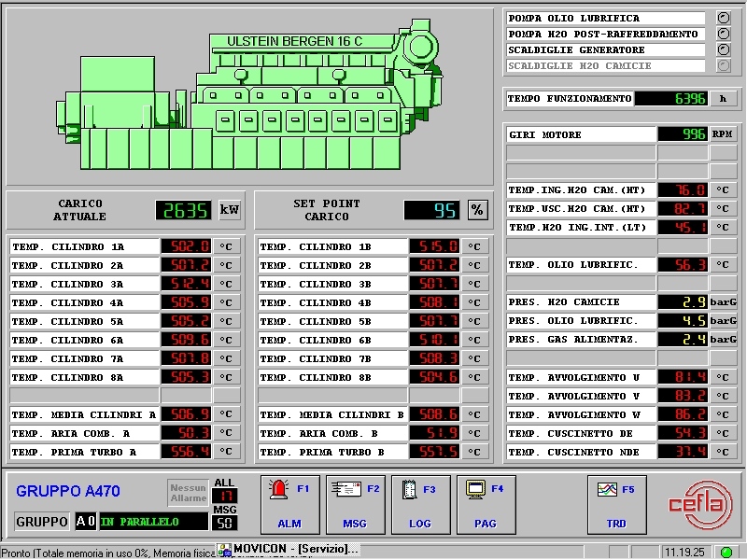Click the ALL alarm counter showing 17

coord(224,496)
